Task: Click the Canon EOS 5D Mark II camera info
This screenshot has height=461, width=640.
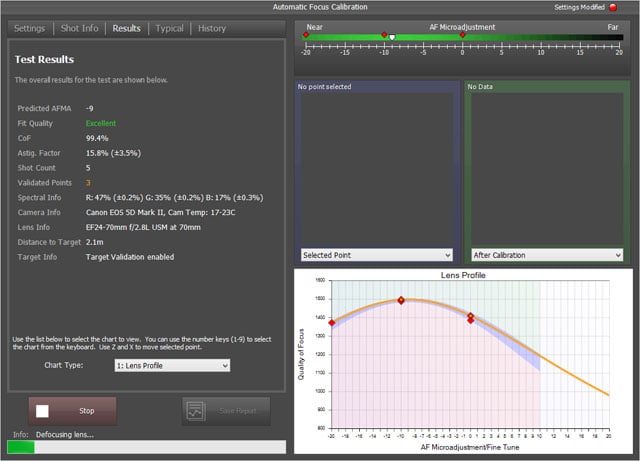Action: [x=160, y=213]
